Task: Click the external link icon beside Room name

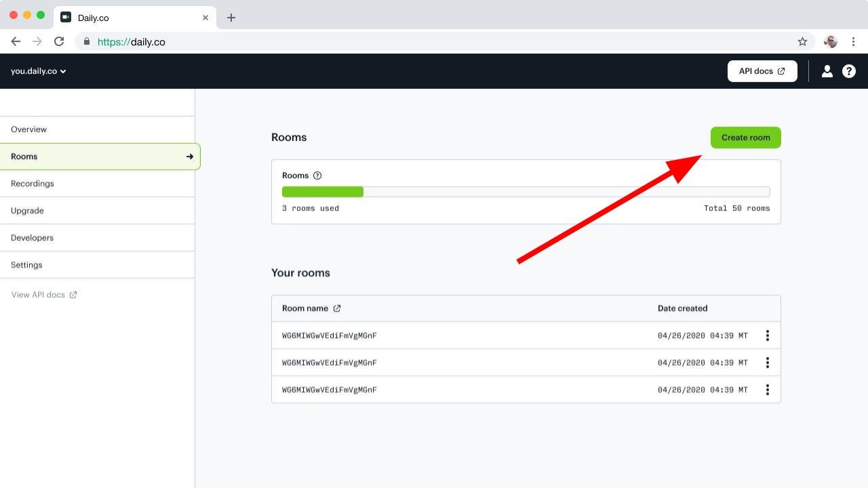Action: point(337,308)
